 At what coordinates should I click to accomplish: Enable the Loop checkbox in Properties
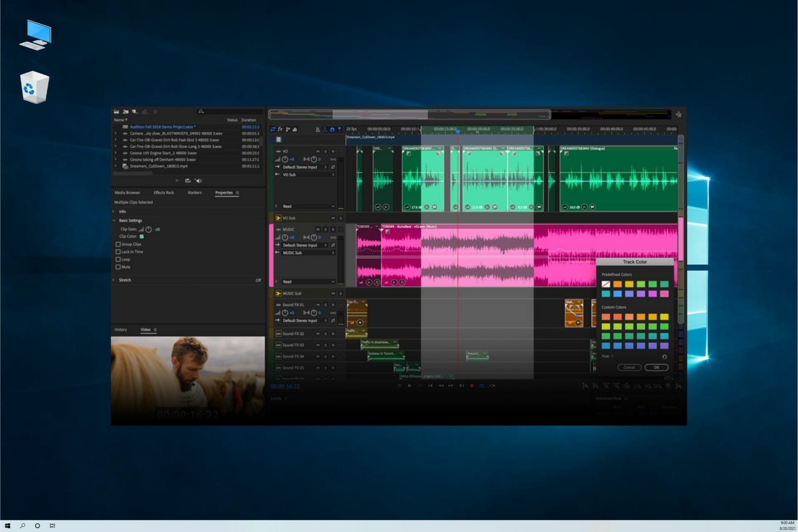click(x=118, y=259)
